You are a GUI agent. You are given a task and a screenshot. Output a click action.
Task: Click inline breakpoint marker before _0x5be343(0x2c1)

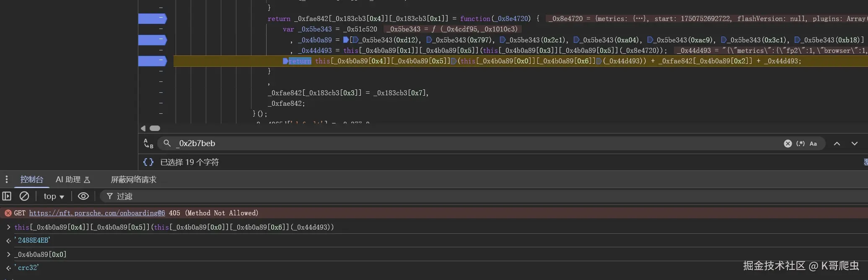pyautogui.click(x=503, y=40)
